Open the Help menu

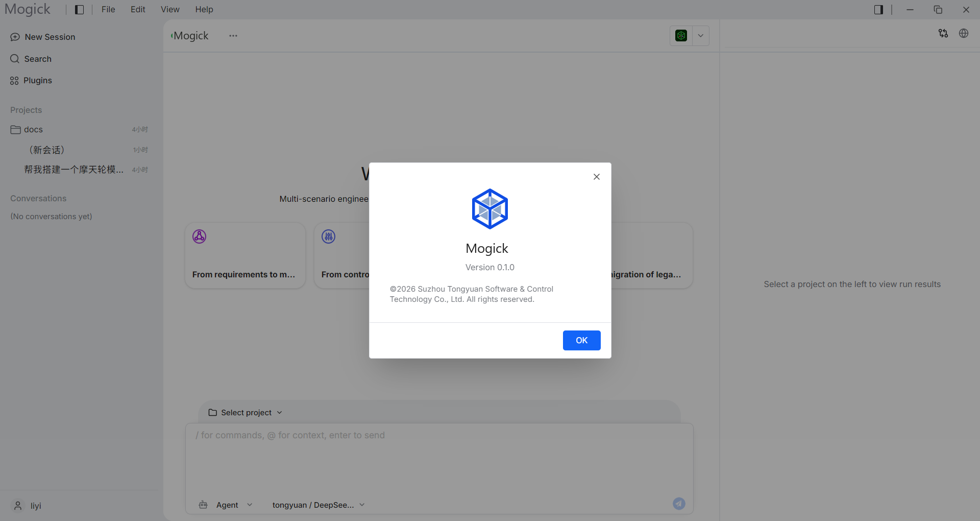click(x=204, y=10)
